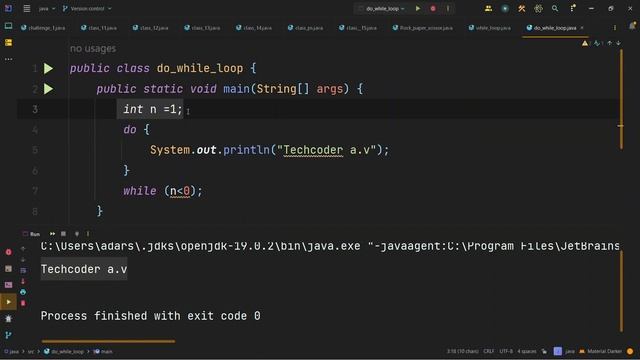Click the println "Techcoder a.v" statement
640x360 pixels.
(x=269, y=150)
